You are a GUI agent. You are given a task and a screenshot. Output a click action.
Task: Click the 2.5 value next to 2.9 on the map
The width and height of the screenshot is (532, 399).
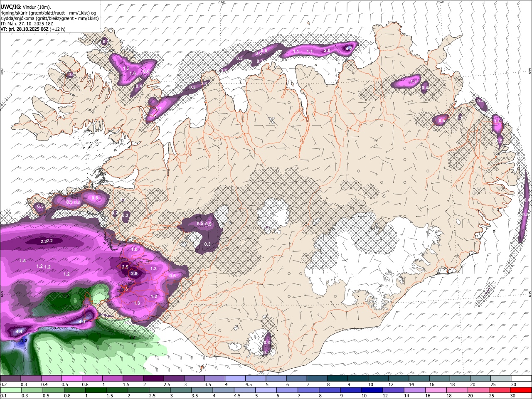point(125,267)
